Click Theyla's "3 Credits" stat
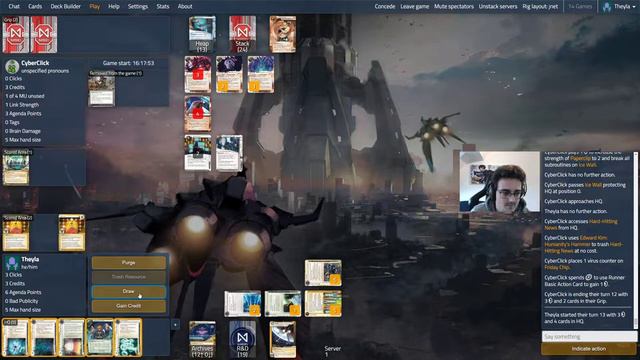This screenshot has width=640, height=360. tap(15, 284)
